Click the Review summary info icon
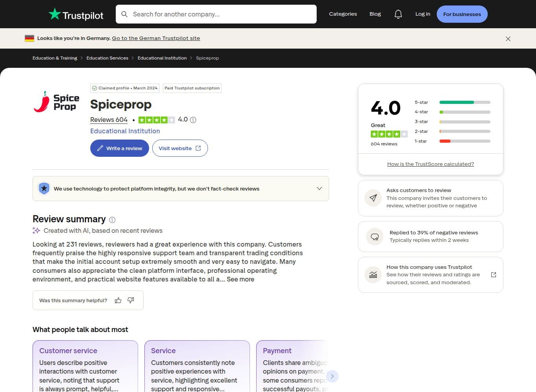The height and width of the screenshot is (392, 536). [112, 220]
